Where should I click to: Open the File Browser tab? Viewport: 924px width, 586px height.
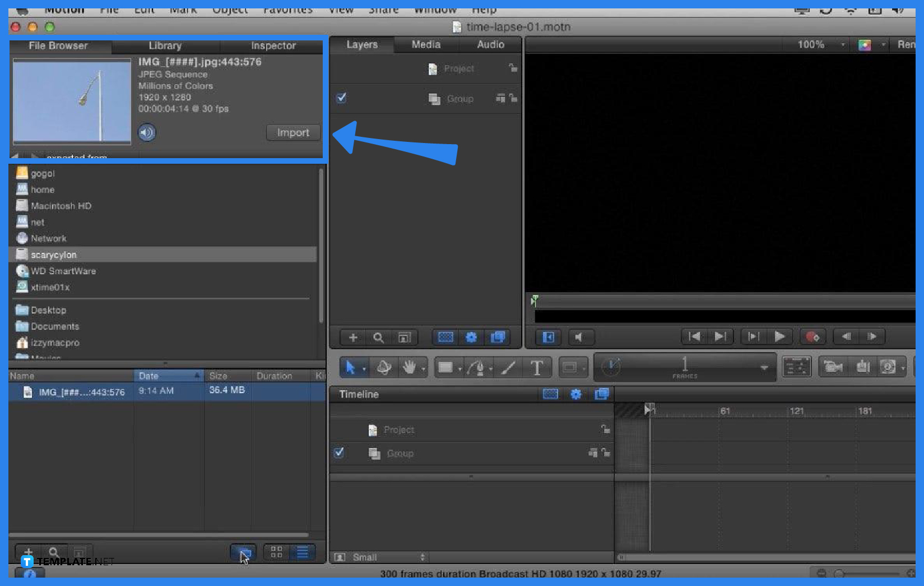coord(58,46)
